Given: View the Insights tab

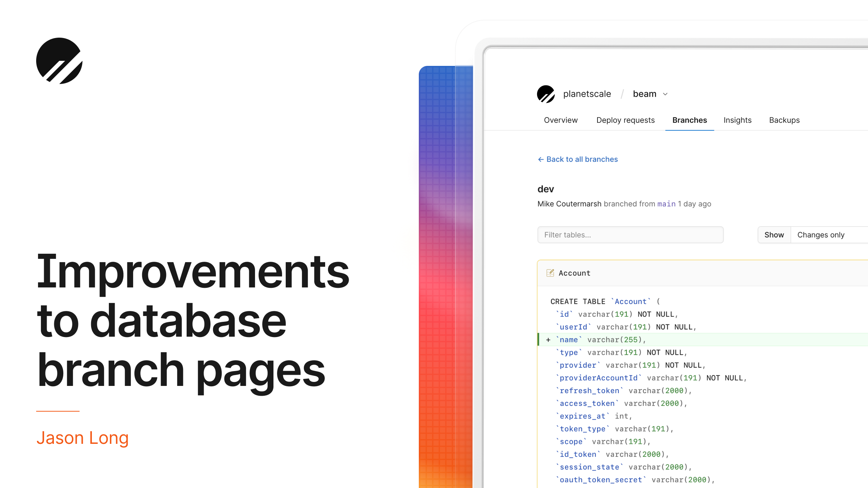Looking at the screenshot, I should (737, 120).
